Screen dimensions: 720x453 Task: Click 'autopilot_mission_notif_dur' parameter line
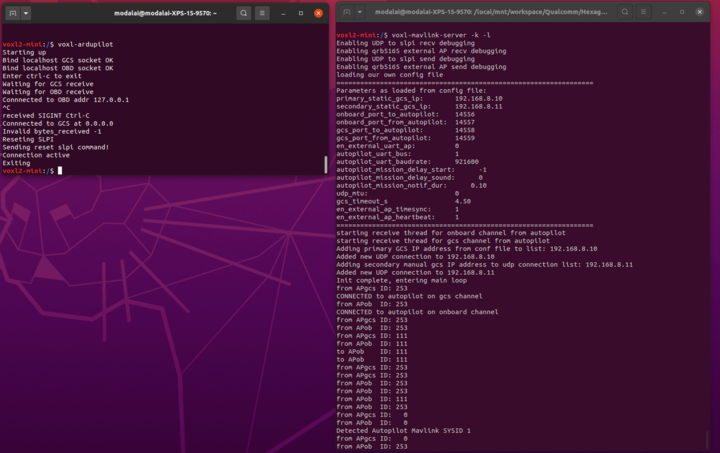click(x=411, y=186)
